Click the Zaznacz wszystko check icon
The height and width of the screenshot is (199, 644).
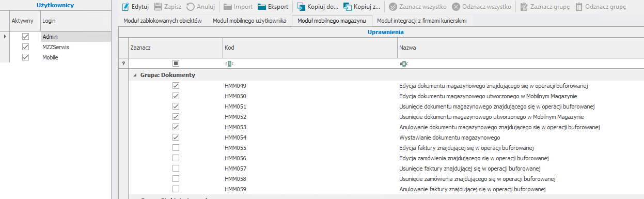point(393,7)
